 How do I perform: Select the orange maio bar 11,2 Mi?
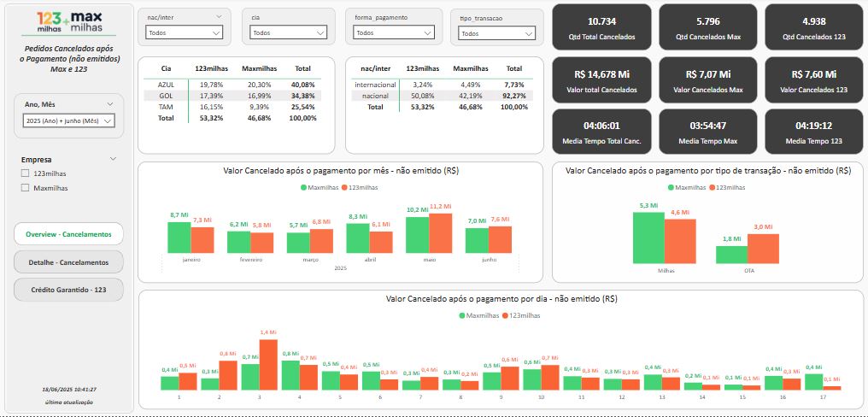coord(441,233)
